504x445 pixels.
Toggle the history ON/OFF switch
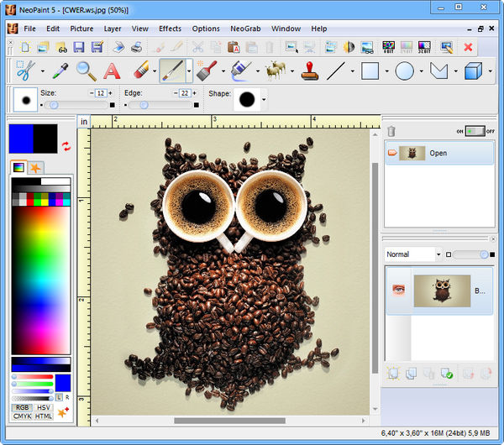(475, 131)
